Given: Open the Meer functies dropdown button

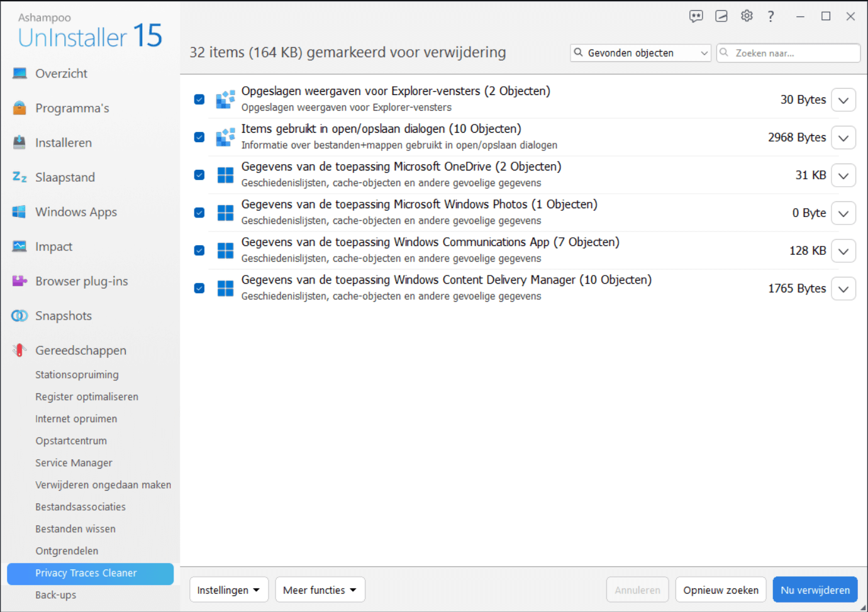Looking at the screenshot, I should pyautogui.click(x=320, y=590).
